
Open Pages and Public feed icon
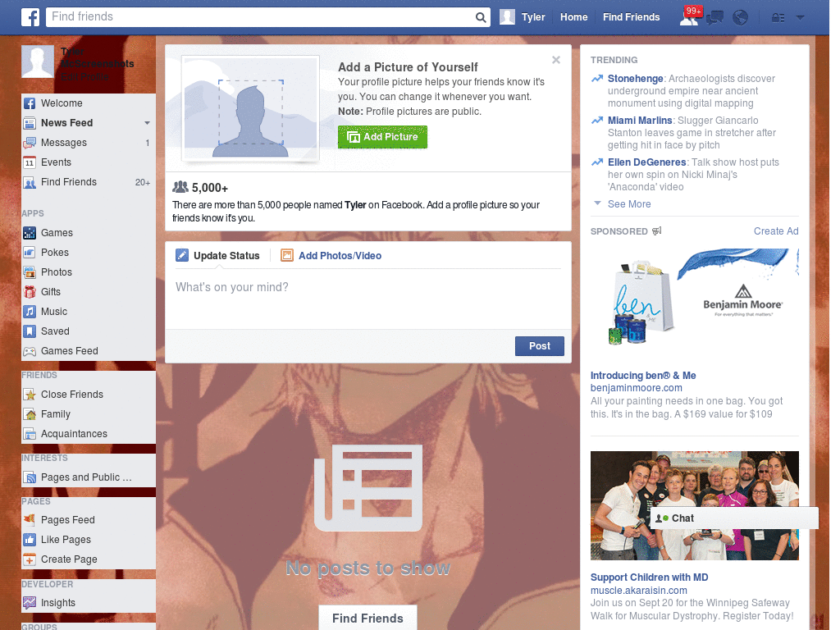click(30, 477)
